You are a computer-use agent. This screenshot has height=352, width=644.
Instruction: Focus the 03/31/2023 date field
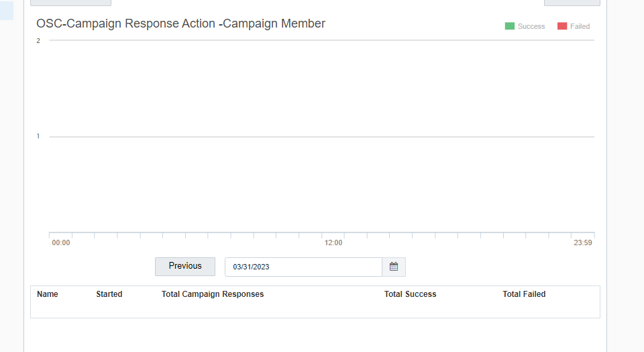(x=303, y=267)
